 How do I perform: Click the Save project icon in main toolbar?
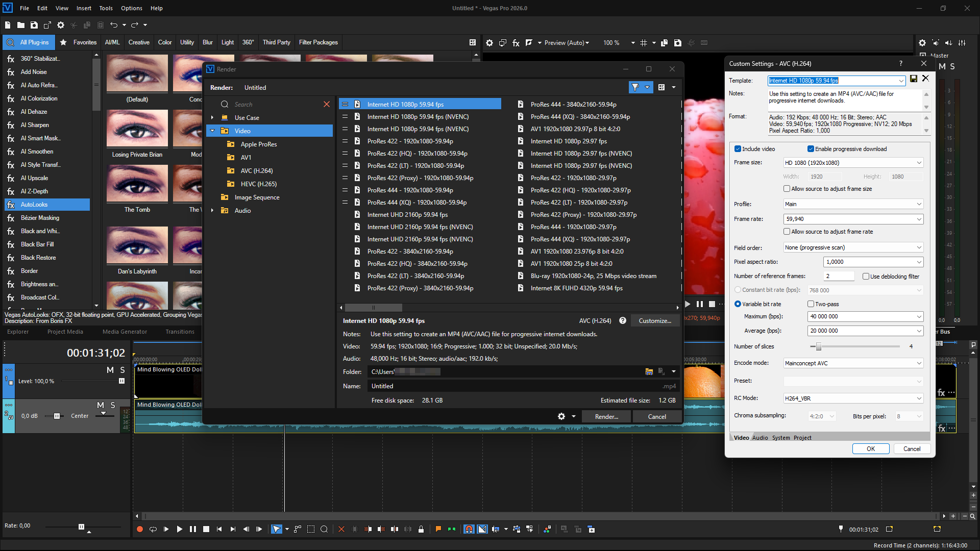34,25
